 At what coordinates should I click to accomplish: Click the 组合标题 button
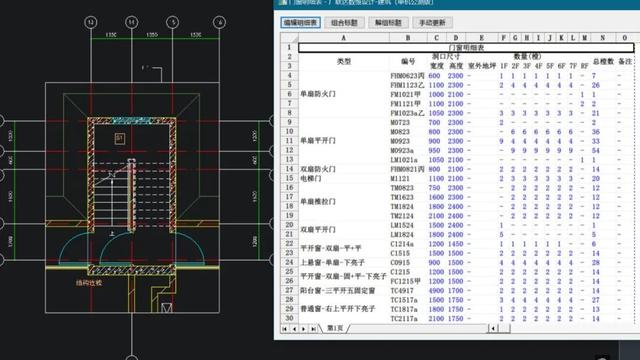tap(344, 22)
